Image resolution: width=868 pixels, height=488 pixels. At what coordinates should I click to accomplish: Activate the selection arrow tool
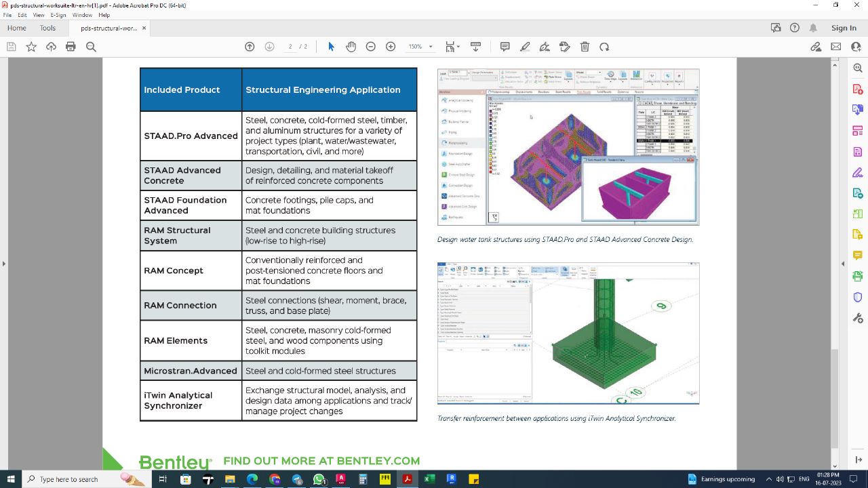pos(331,47)
